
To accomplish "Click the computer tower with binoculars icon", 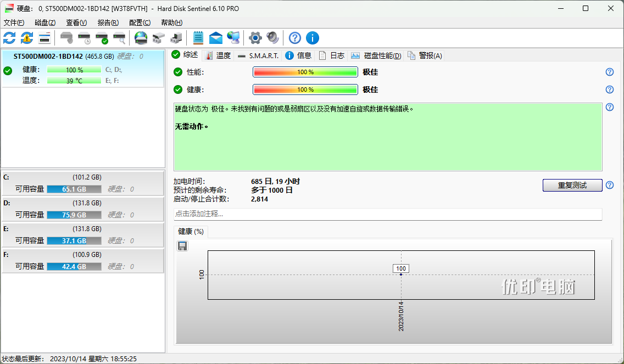I will (176, 38).
